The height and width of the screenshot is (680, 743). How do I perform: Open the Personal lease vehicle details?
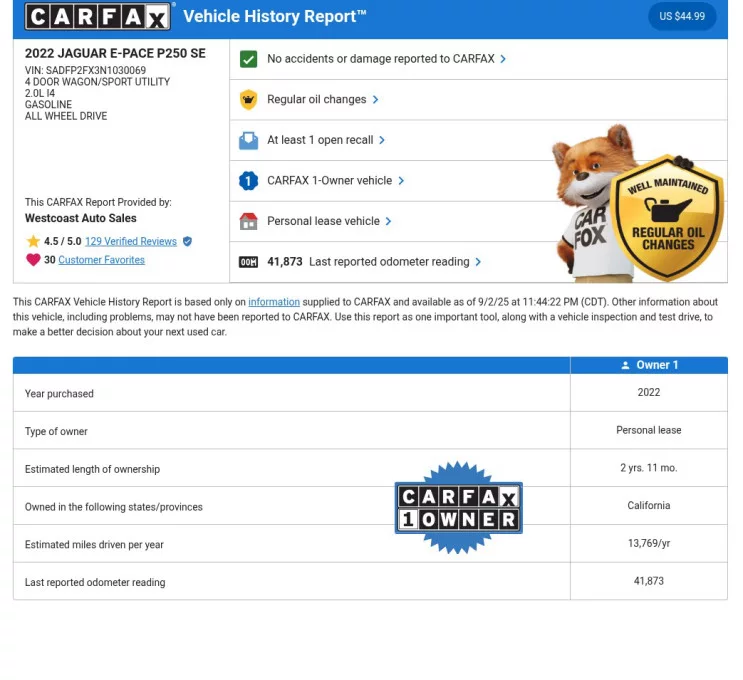(x=329, y=221)
